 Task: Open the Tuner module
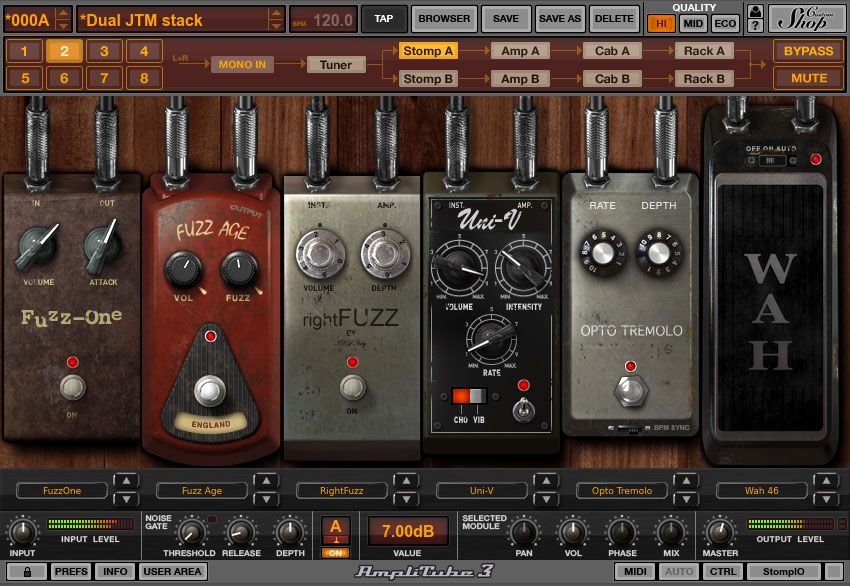pos(336,65)
